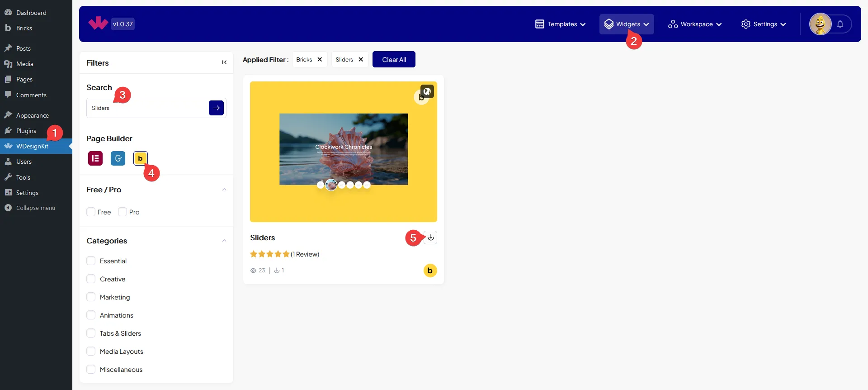Open the notifications bell
The height and width of the screenshot is (390, 868).
click(840, 24)
